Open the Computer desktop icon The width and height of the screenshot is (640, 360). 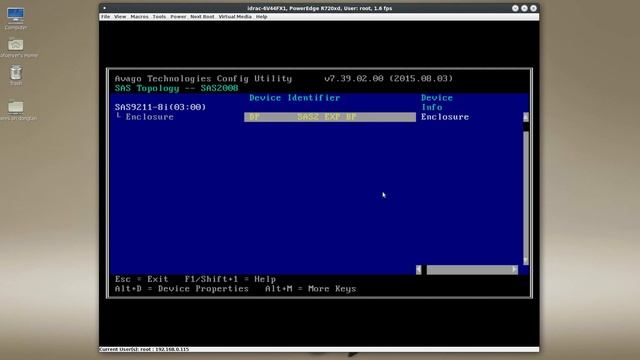tap(16, 18)
